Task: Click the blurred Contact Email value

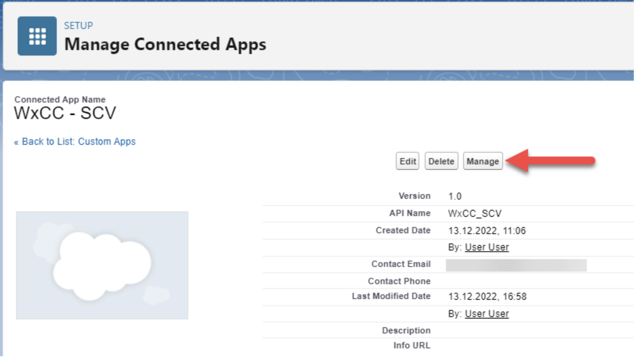Action: [516, 265]
